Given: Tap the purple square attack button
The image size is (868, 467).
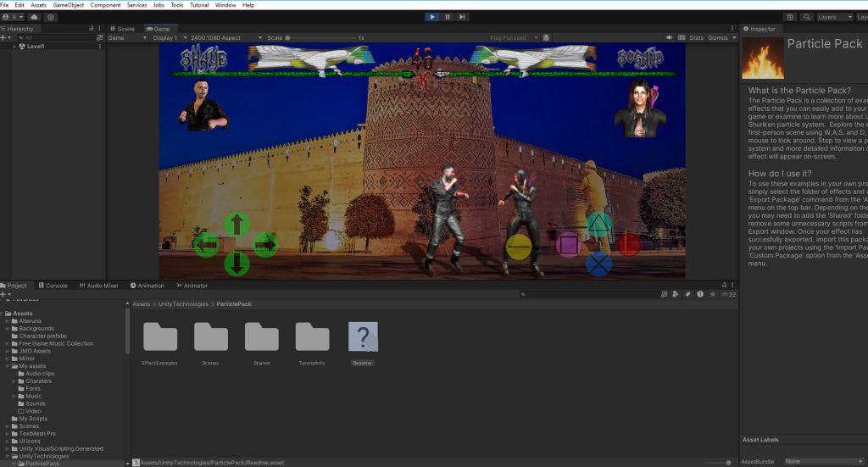Looking at the screenshot, I should pos(569,245).
